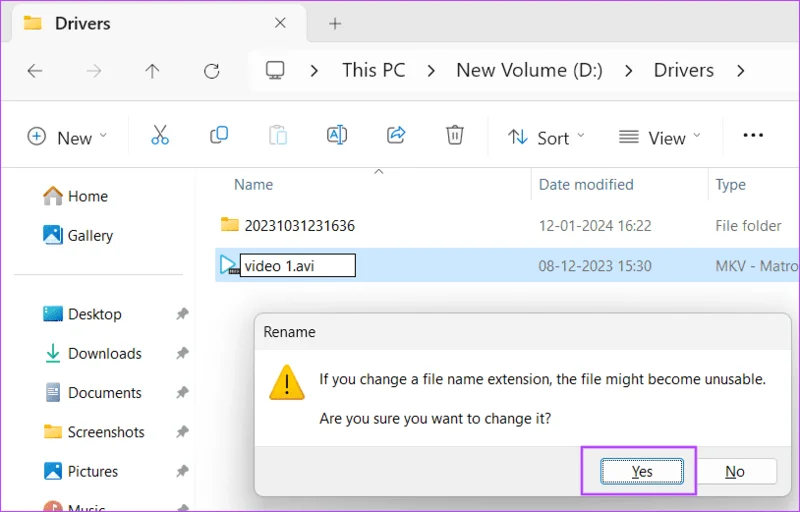Click date 12-01-2024 16:22
Screen dimensions: 800x512
(x=595, y=225)
